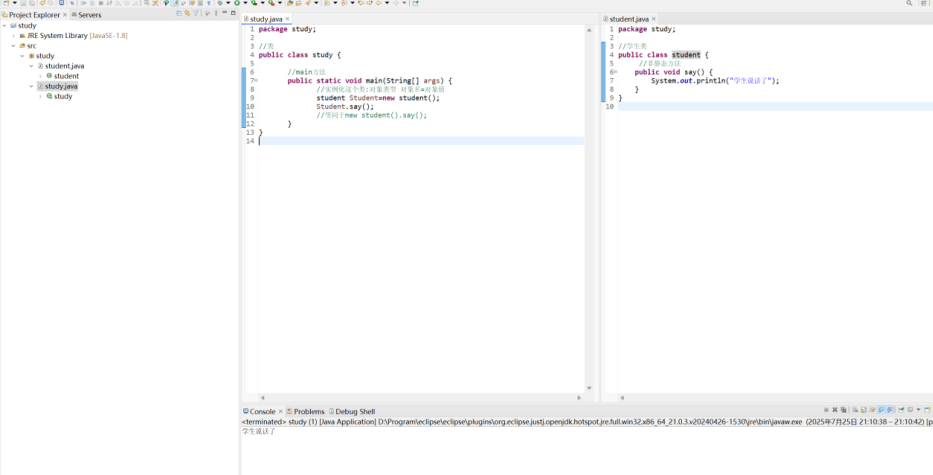Select JRE System Library in tree
The width and height of the screenshot is (933, 475).
73,36
